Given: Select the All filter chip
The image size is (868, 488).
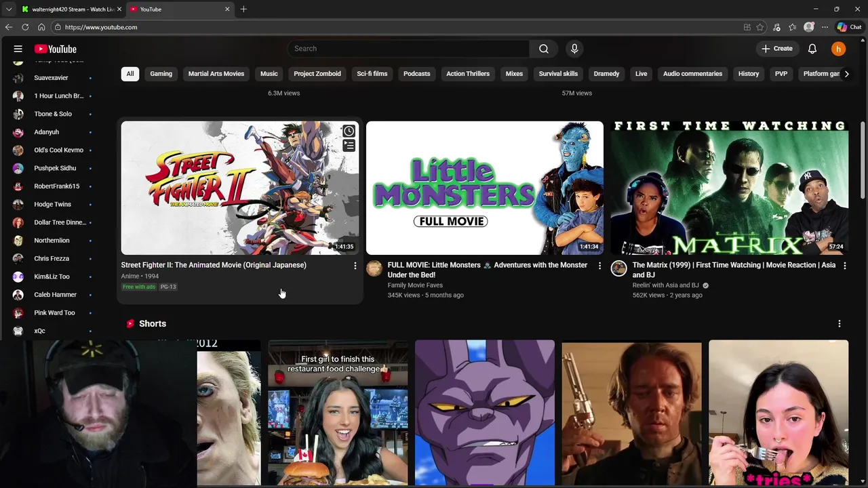Looking at the screenshot, I should pyautogui.click(x=130, y=74).
